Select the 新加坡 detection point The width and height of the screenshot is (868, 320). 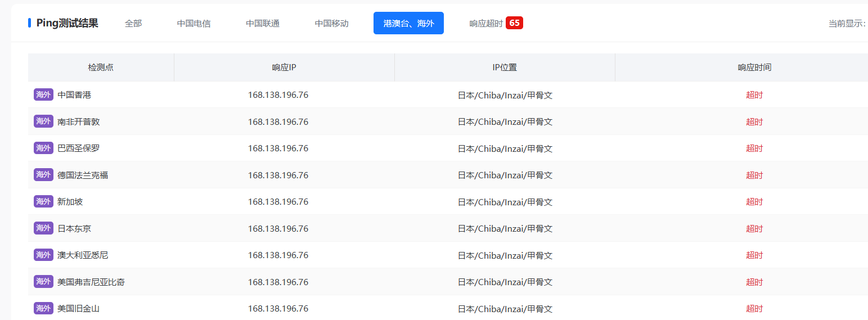point(70,202)
